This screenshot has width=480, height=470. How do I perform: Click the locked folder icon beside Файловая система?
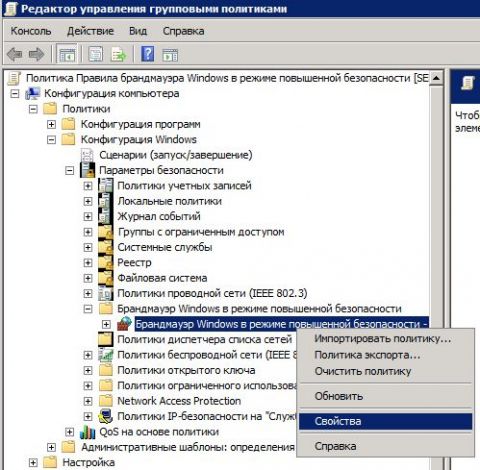pyautogui.click(x=106, y=278)
